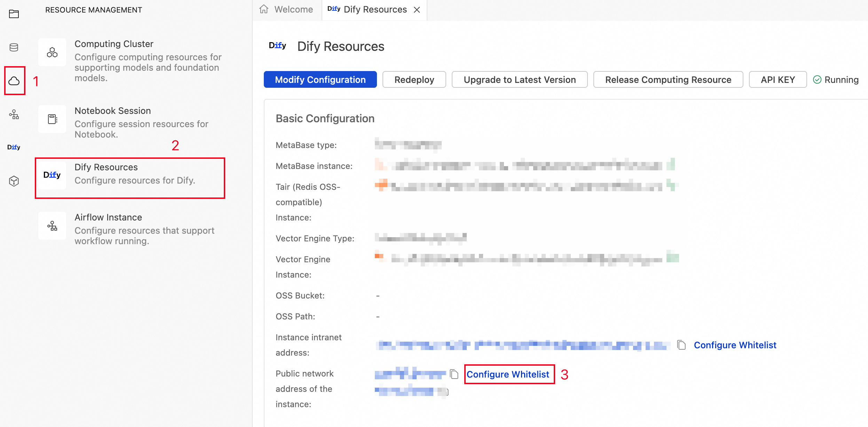Open the API KEY button
The image size is (868, 427).
click(x=778, y=80)
